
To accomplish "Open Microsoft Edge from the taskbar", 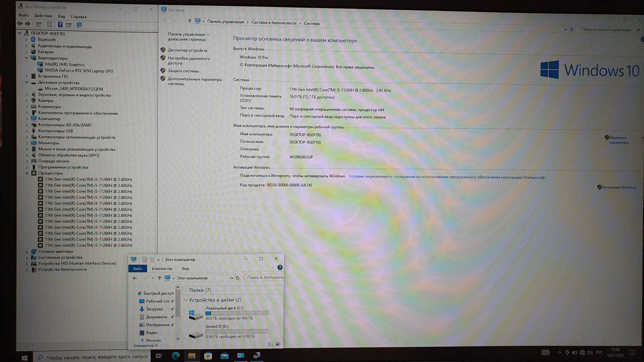I will [x=175, y=356].
